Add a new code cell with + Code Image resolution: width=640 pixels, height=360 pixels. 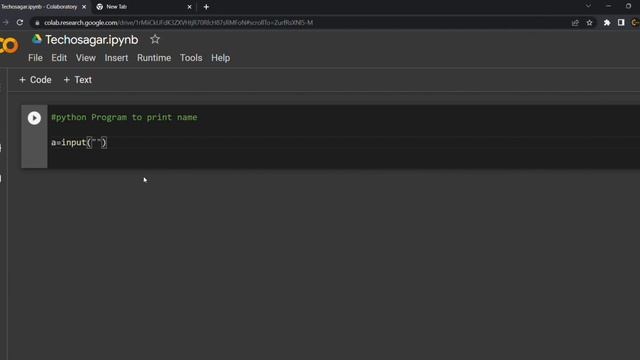coord(36,80)
